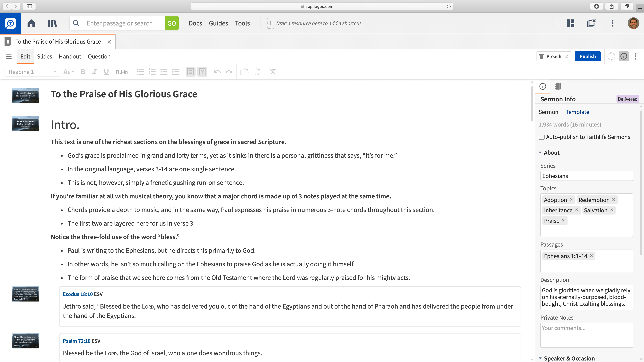Open the Docs menu
This screenshot has height=362, width=644.
coord(195,23)
